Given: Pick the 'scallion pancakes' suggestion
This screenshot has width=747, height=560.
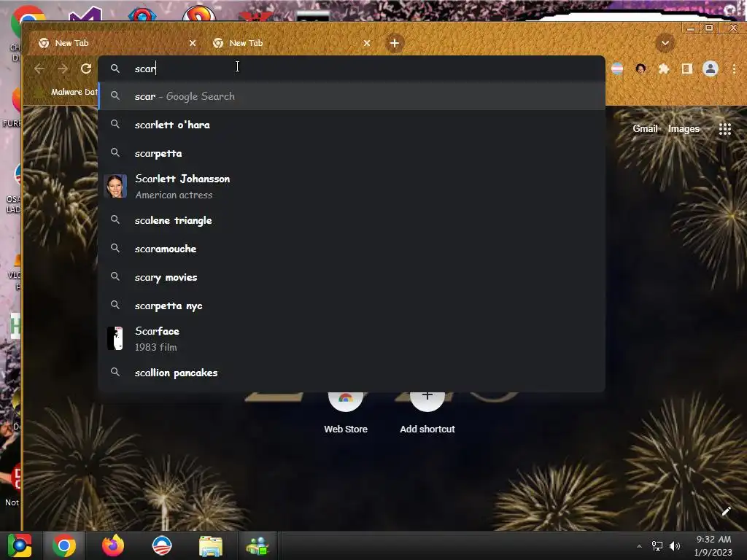Looking at the screenshot, I should pyautogui.click(x=352, y=373).
